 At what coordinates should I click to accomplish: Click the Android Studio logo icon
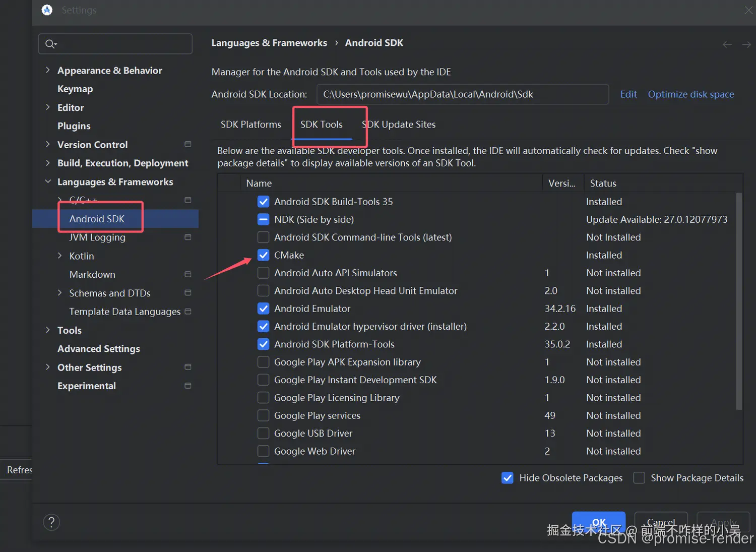coord(47,10)
